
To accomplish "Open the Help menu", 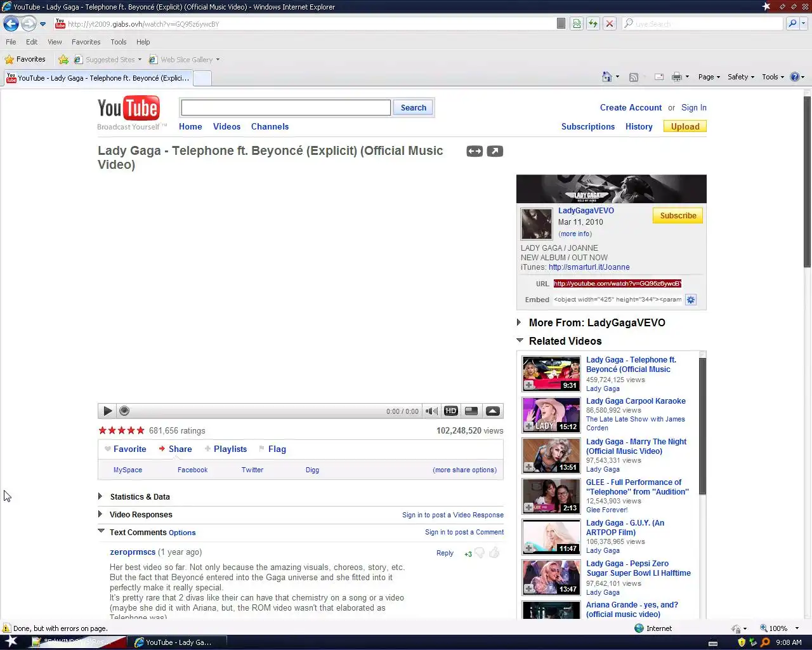I will (x=143, y=42).
